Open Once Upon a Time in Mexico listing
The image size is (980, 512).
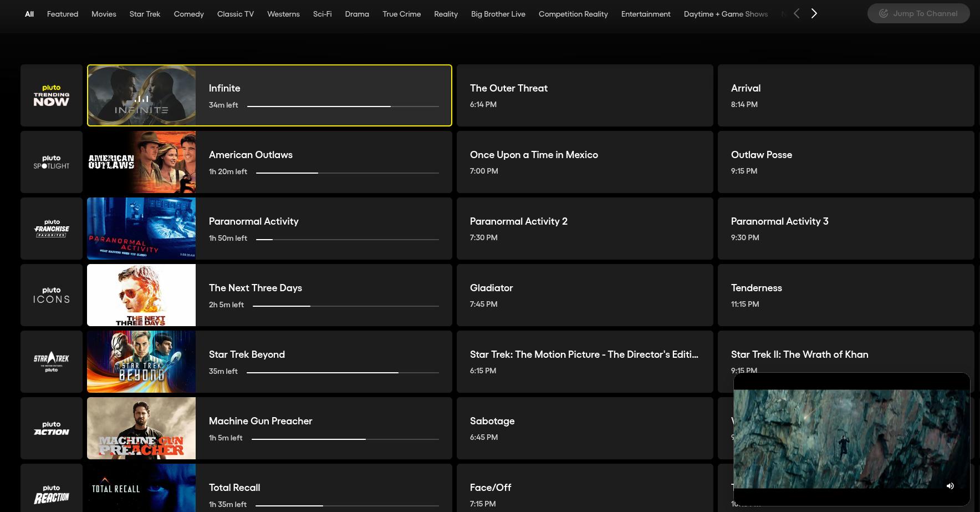point(585,162)
